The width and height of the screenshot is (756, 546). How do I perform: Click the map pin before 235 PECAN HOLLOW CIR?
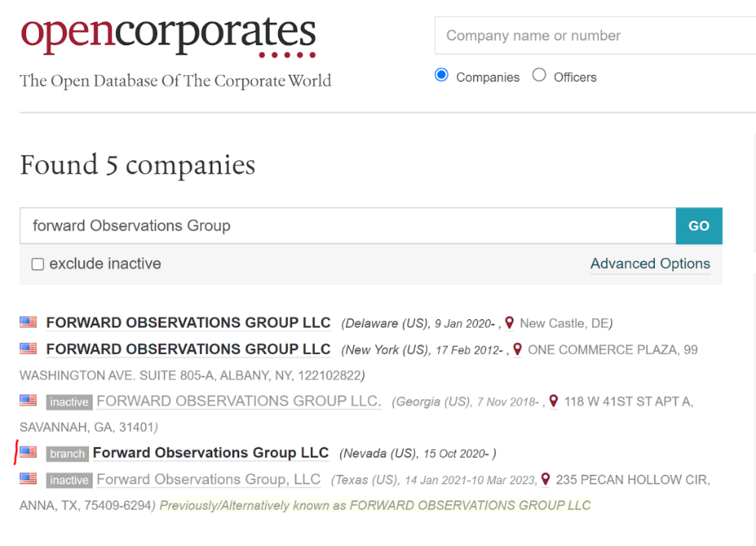click(x=545, y=479)
